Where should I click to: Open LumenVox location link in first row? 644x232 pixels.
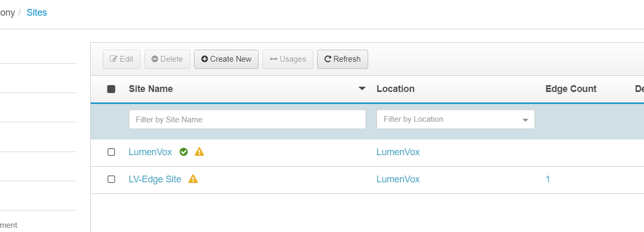coord(398,152)
